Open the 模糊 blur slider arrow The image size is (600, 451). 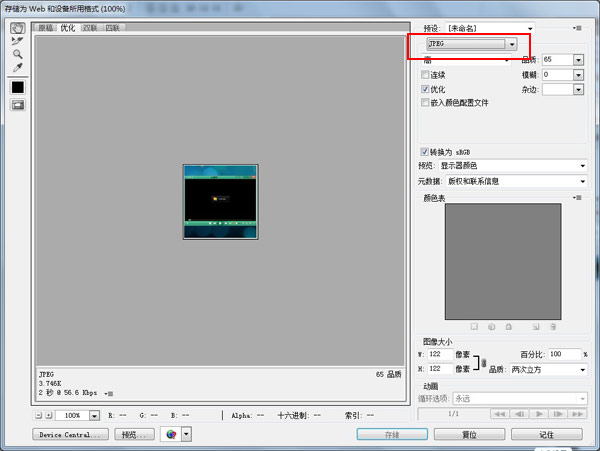click(x=578, y=75)
